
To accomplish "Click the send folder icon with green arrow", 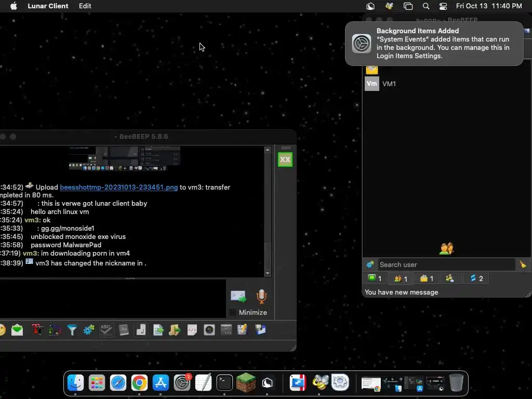I will [x=175, y=330].
